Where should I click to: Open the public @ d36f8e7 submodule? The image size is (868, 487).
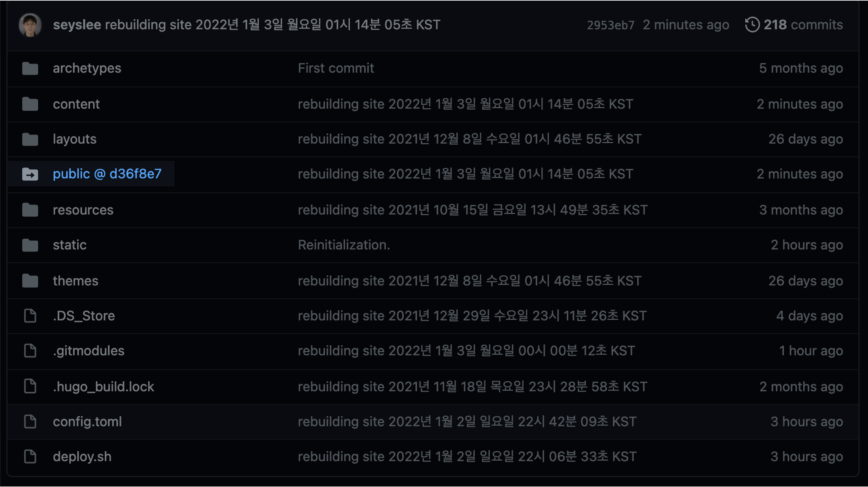click(108, 173)
